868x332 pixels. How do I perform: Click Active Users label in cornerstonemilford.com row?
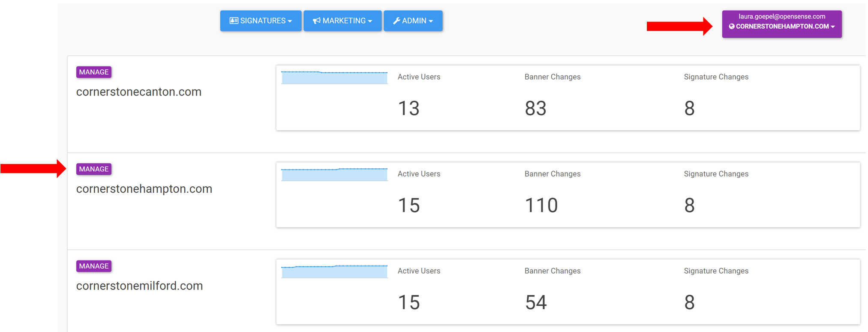click(419, 271)
